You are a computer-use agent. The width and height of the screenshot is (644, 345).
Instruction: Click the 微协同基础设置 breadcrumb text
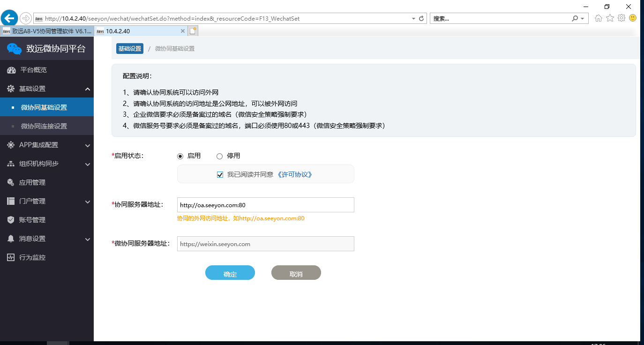pyautogui.click(x=175, y=49)
